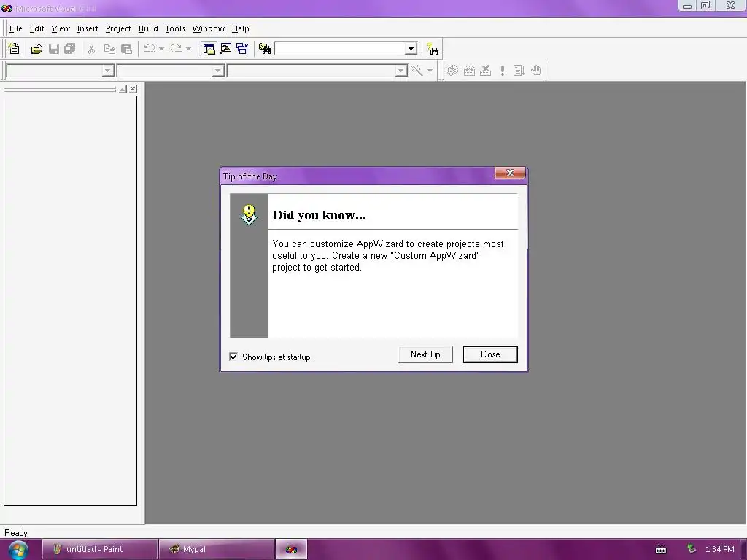This screenshot has width=747, height=560.
Task: Click the Redo arrow icon
Action: click(176, 49)
